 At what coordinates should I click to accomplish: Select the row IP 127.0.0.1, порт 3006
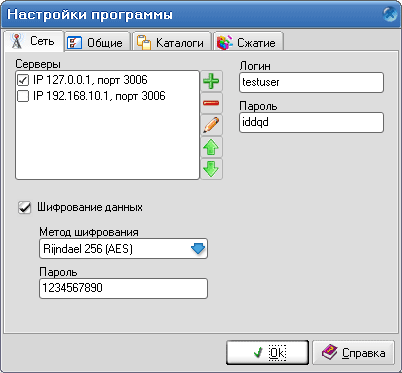coord(107,80)
